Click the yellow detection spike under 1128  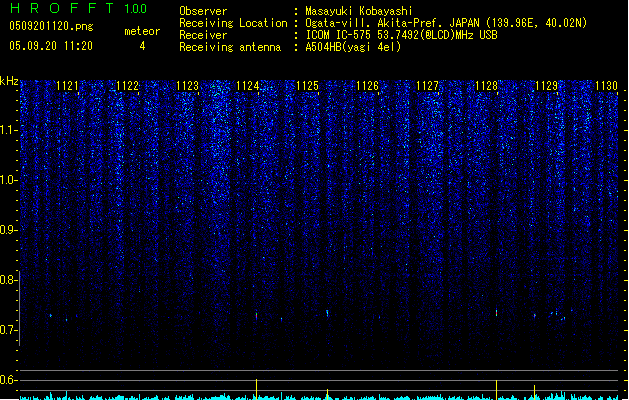pos(497,390)
